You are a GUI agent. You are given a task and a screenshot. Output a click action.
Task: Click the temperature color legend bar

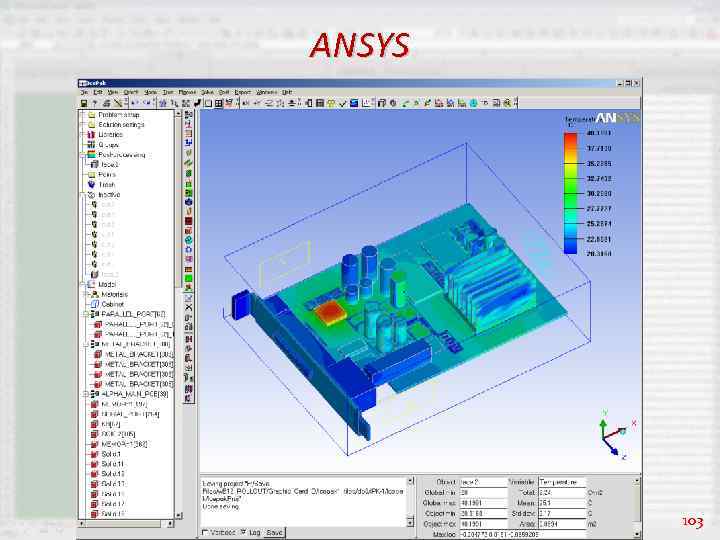pyautogui.click(x=570, y=193)
